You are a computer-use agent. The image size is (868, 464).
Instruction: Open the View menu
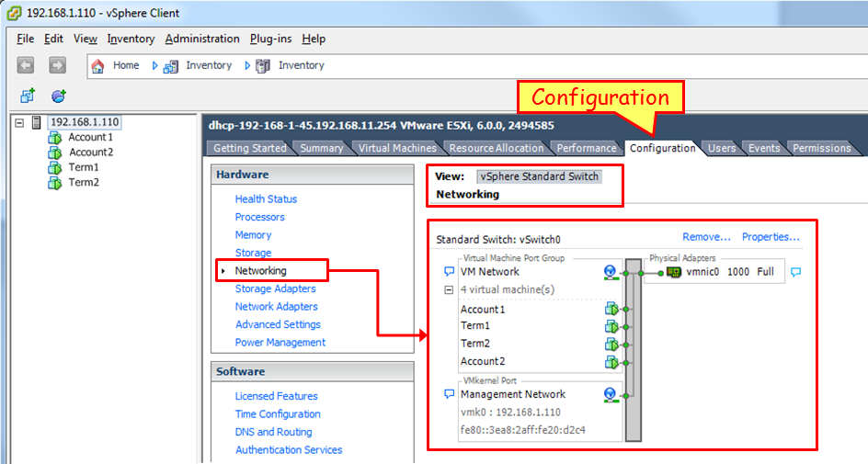(86, 39)
